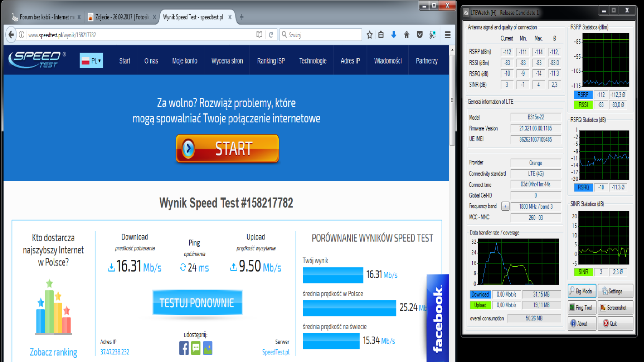Click 'TESTUJ PONOWNIE' button
The width and height of the screenshot is (644, 362).
pos(197,303)
